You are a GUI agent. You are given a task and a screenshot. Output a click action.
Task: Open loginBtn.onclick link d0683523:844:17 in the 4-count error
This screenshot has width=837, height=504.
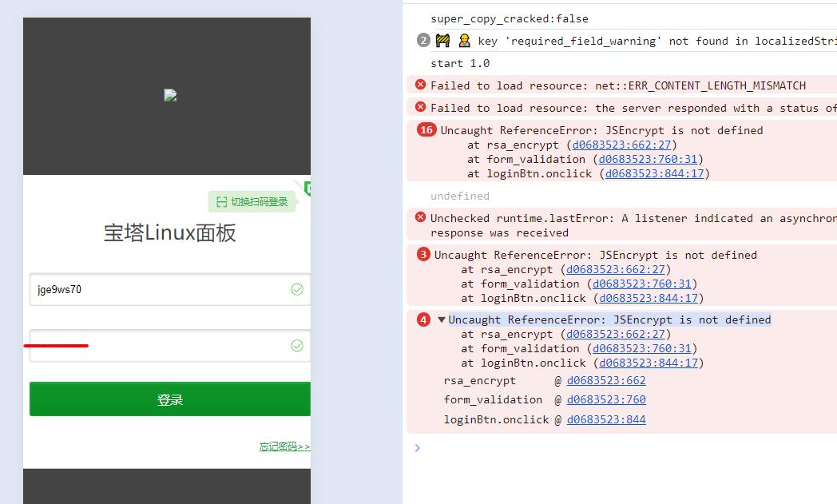(x=649, y=363)
